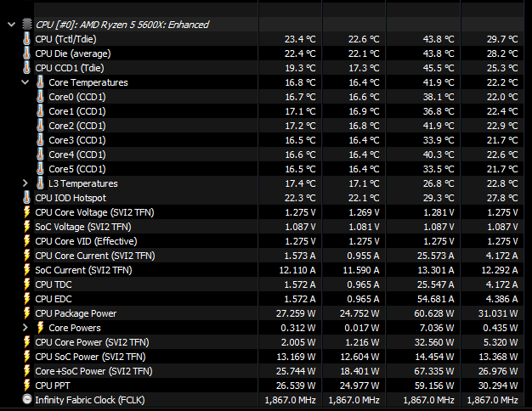Click the CPU chip icon in header row

click(x=26, y=25)
